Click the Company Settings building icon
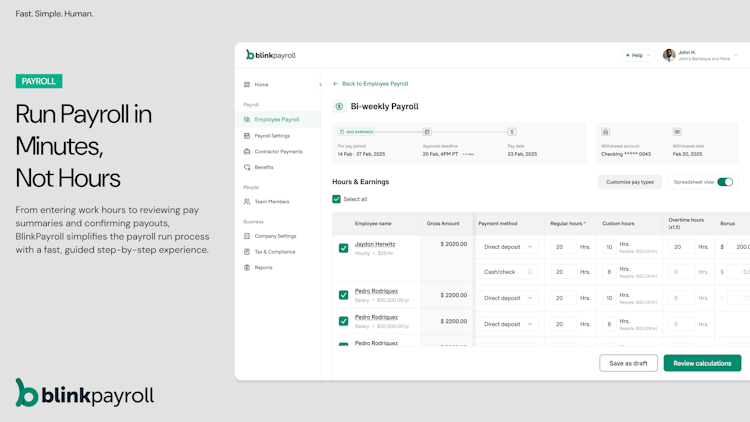This screenshot has height=422, width=750. click(x=247, y=236)
